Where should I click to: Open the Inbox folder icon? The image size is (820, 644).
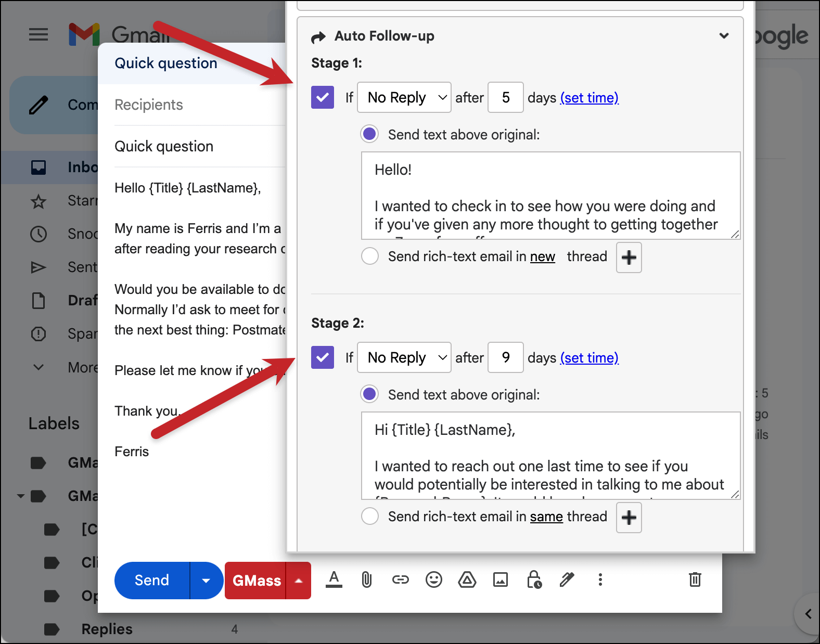(39, 168)
